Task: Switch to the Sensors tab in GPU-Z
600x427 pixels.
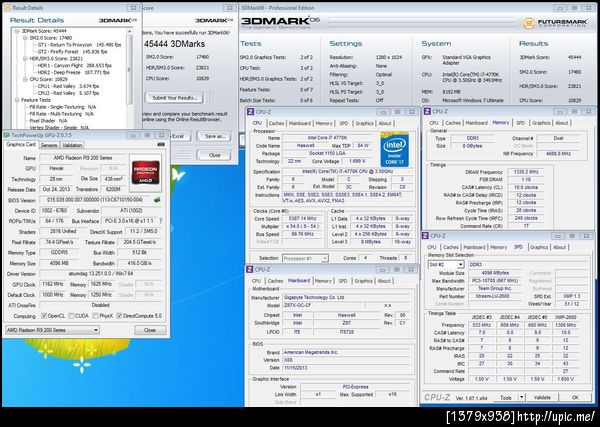Action: point(49,144)
